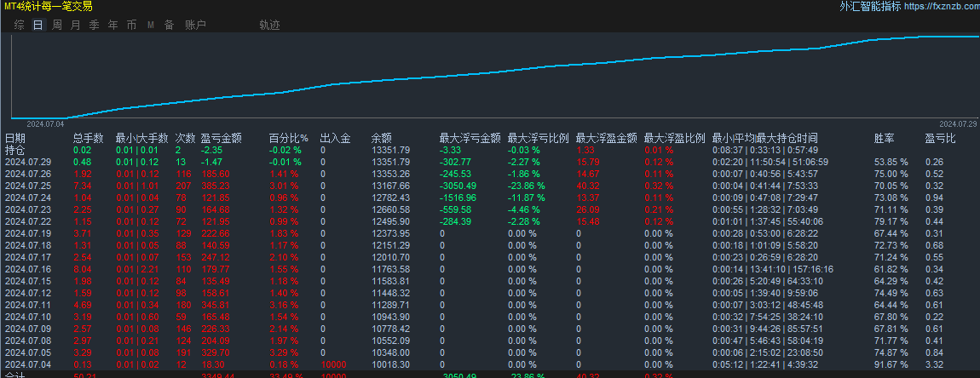The image size is (980, 378).
Task: Click the 盈亏金额 column header
Action: click(x=222, y=138)
